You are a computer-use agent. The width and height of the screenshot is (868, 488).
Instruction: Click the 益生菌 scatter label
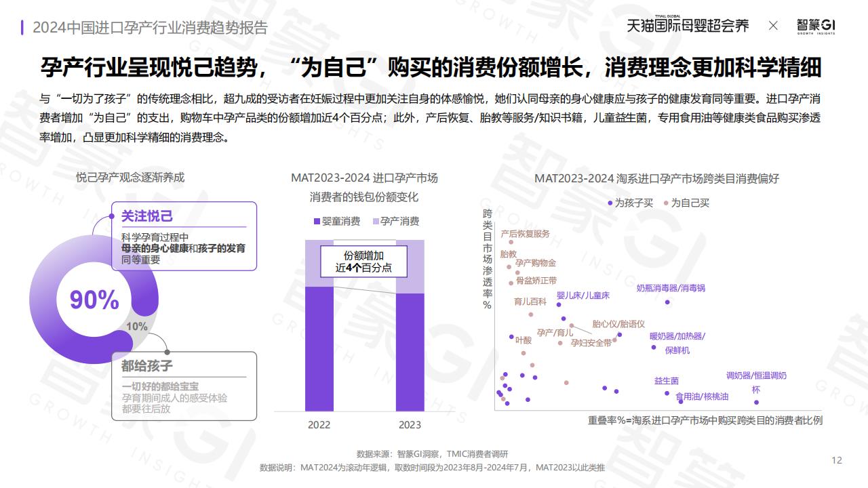pos(667,381)
